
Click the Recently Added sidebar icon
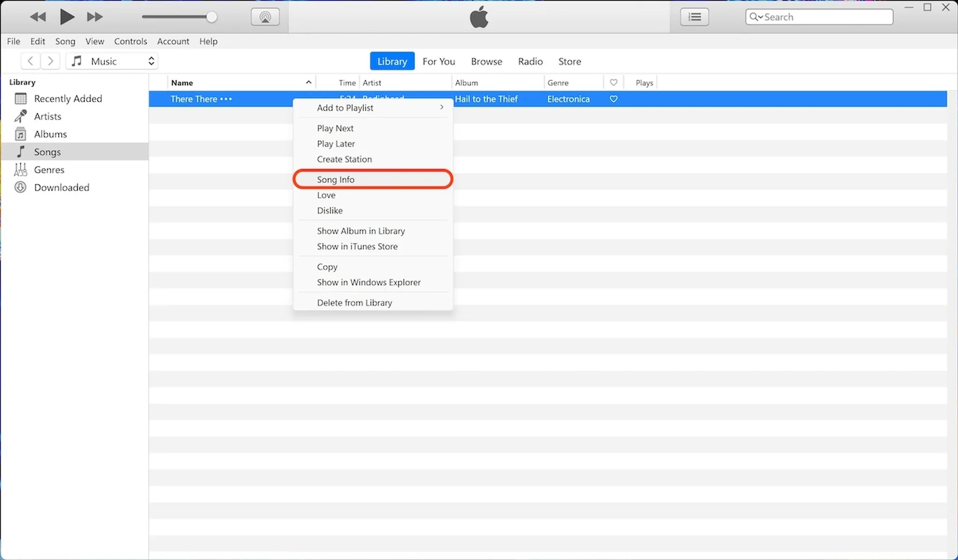[x=21, y=99]
